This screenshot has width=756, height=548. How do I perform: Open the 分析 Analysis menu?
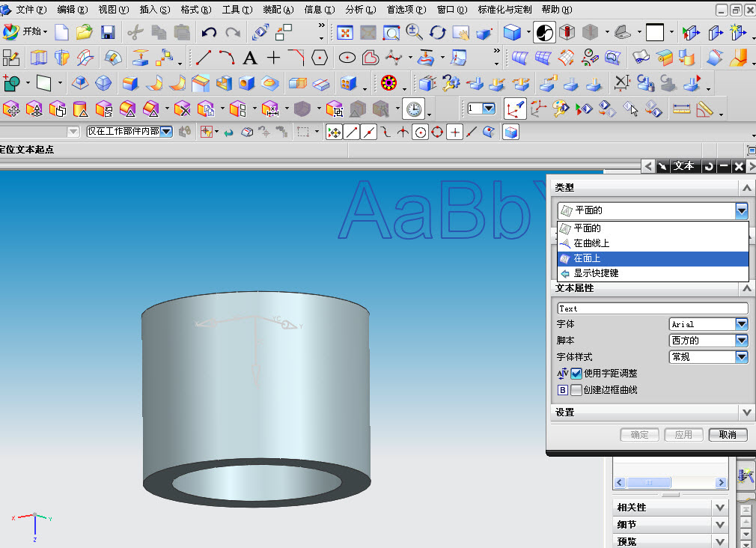tap(361, 10)
